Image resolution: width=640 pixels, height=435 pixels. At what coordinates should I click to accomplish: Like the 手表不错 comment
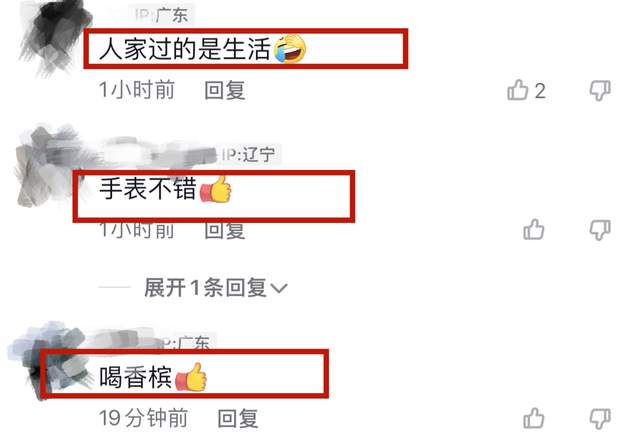(534, 230)
